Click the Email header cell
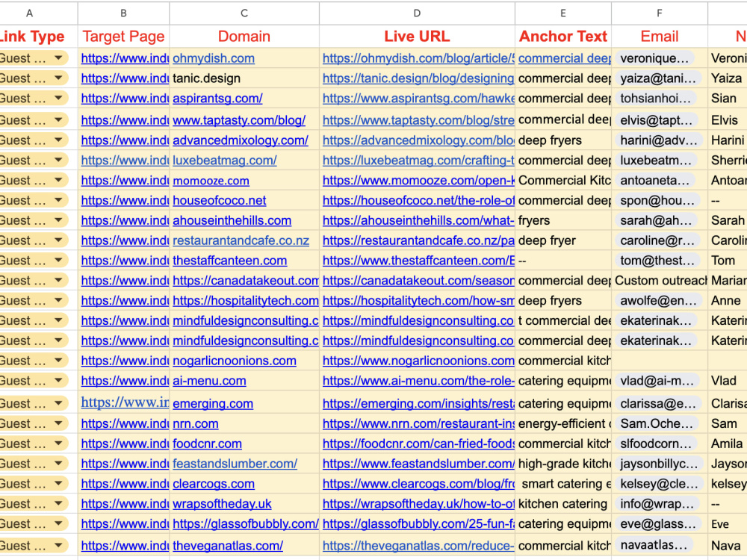 pos(660,36)
